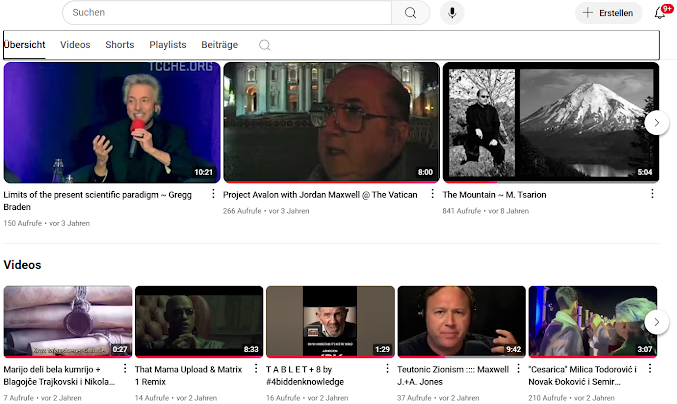The height and width of the screenshot is (404, 677).
Task: Activate voice search microphone
Action: point(452,13)
